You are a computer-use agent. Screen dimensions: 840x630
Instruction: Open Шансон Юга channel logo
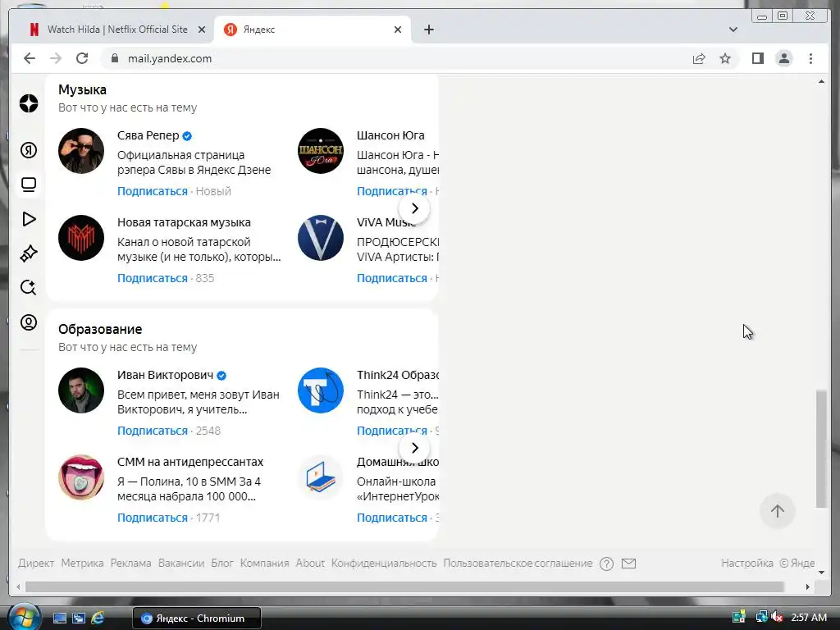tap(321, 151)
